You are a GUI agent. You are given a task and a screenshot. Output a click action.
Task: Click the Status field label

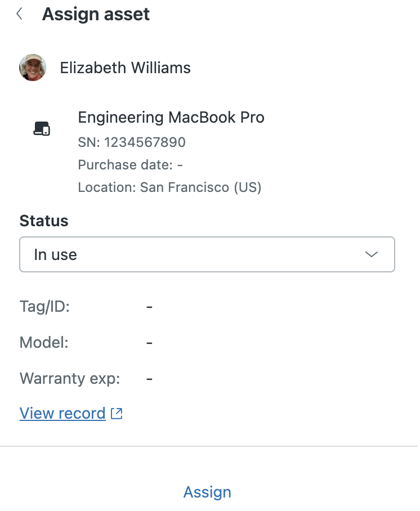pyautogui.click(x=44, y=221)
